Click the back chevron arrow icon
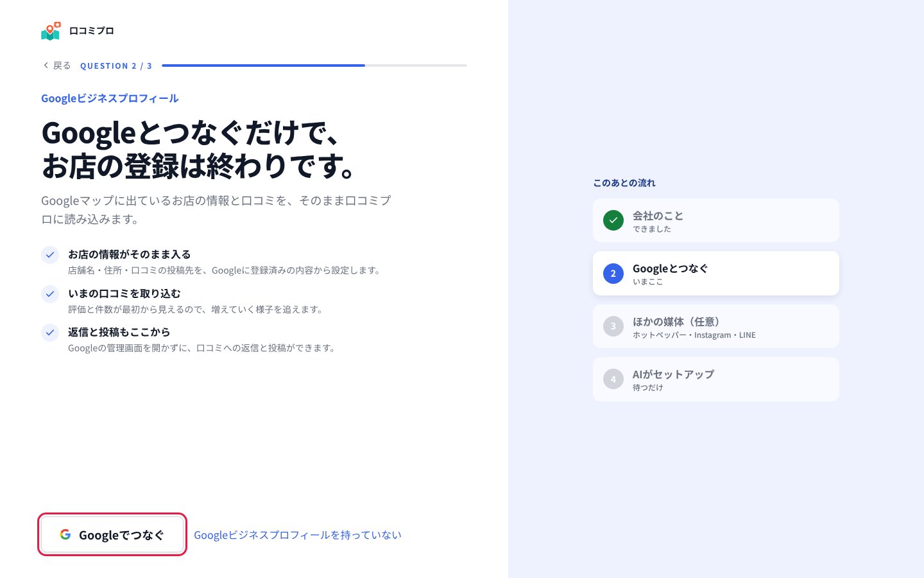 pyautogui.click(x=46, y=66)
